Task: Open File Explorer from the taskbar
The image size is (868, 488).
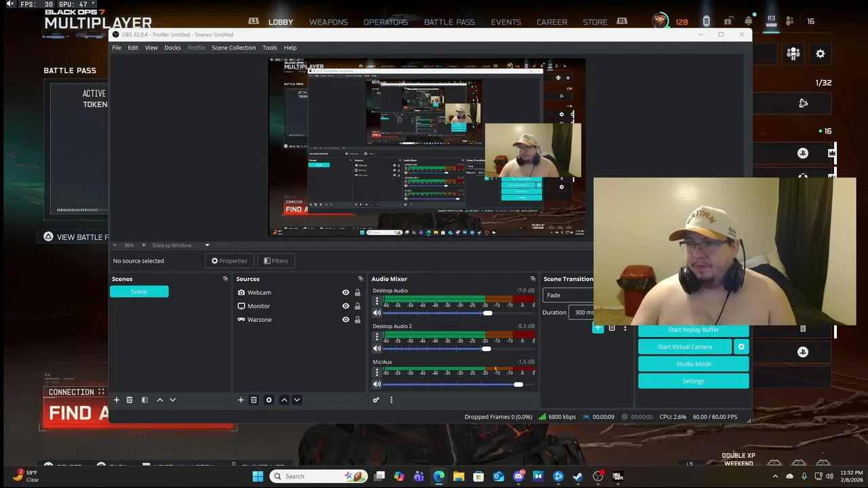Action: pyautogui.click(x=458, y=476)
